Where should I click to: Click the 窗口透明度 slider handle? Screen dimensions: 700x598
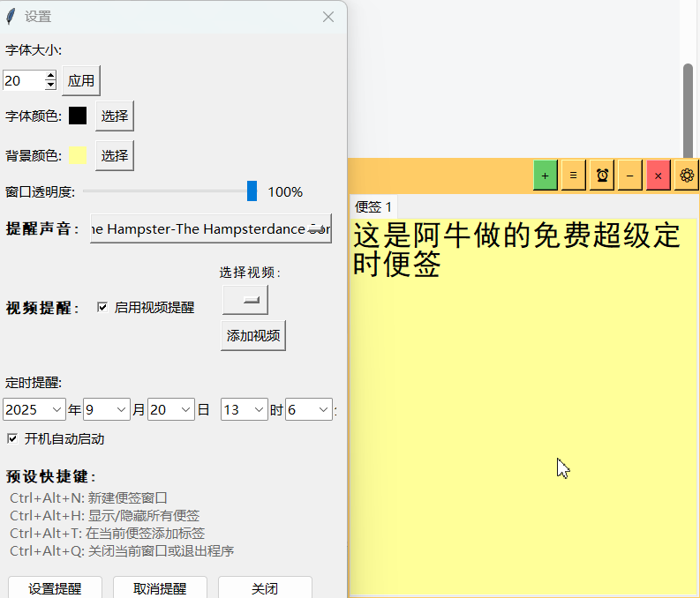point(252,191)
